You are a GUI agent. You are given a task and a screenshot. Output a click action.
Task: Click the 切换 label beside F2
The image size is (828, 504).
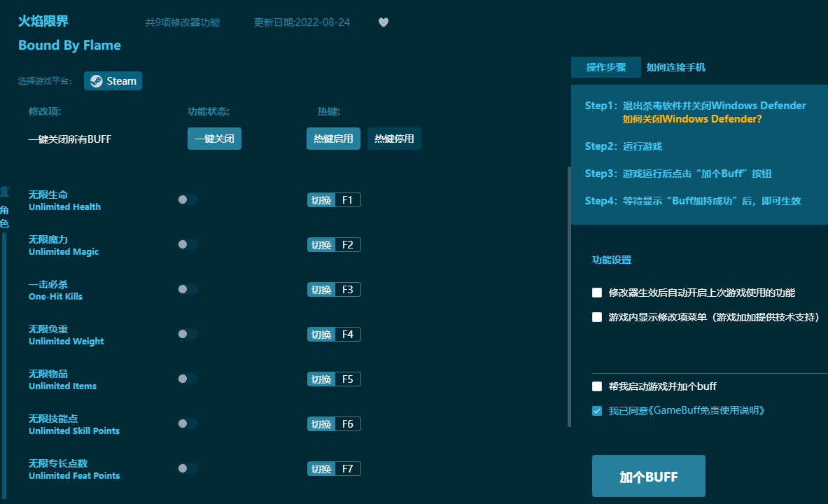click(321, 245)
